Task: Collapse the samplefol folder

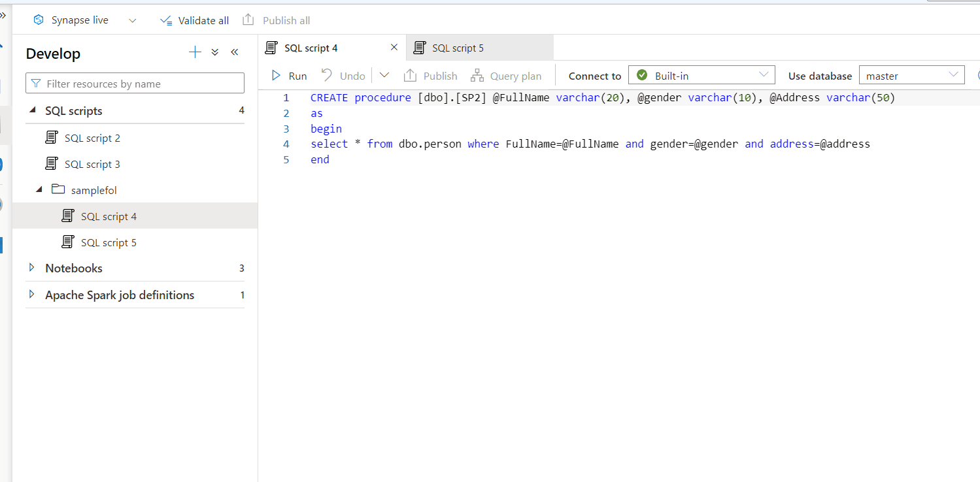Action: click(x=39, y=189)
